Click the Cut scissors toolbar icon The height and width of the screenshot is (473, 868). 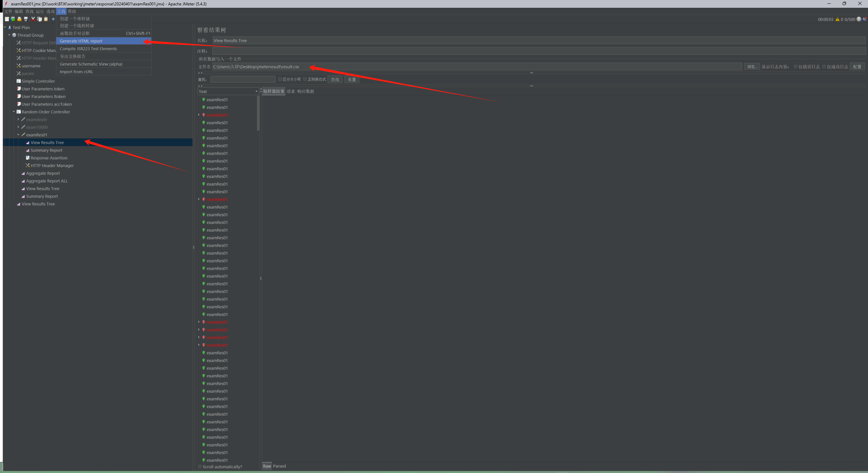[x=33, y=19]
